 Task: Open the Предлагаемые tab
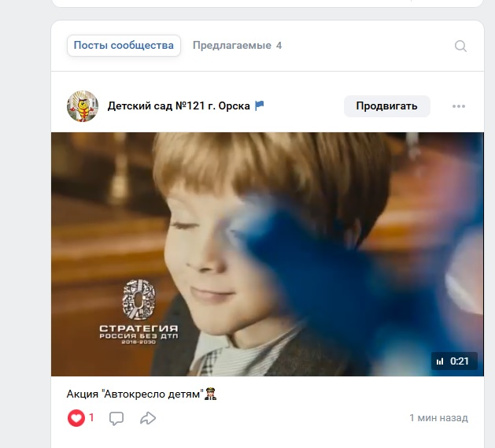click(232, 46)
